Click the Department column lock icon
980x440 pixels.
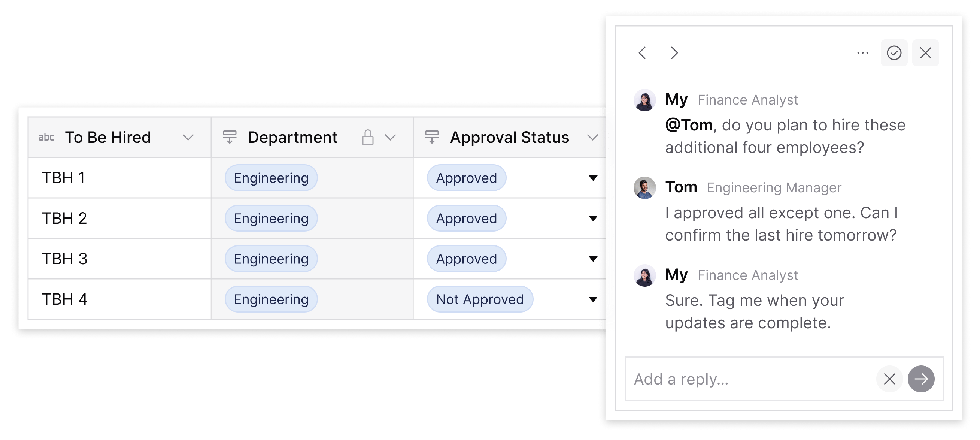pyautogui.click(x=367, y=137)
